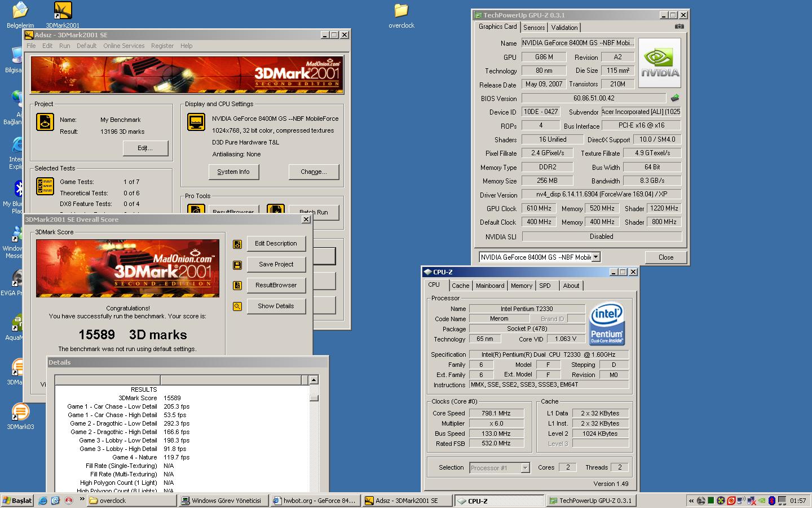Click the CPU-Z Specification field
812x508 pixels.
tap(549, 355)
